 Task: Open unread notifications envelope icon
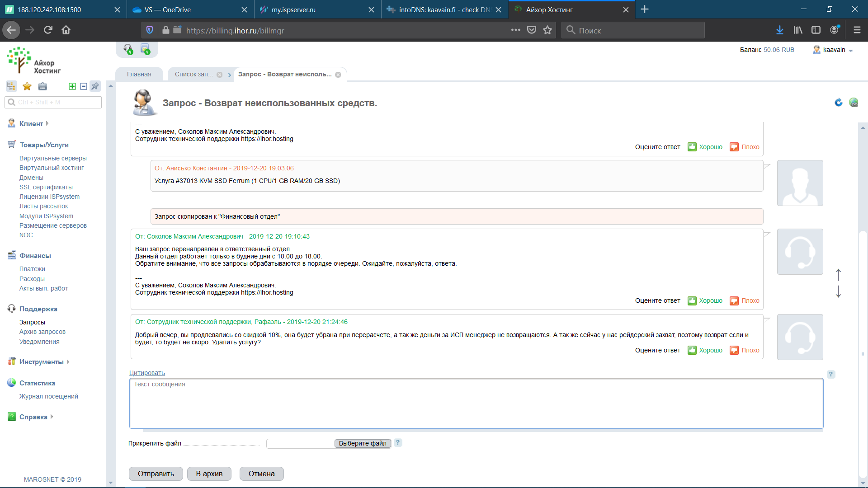pyautogui.click(x=145, y=49)
